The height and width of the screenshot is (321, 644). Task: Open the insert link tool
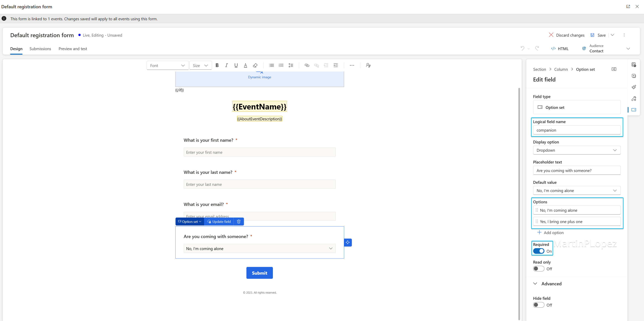click(x=307, y=65)
